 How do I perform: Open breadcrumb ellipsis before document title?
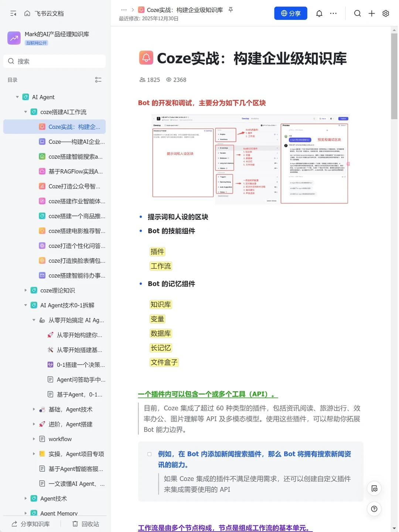click(124, 10)
